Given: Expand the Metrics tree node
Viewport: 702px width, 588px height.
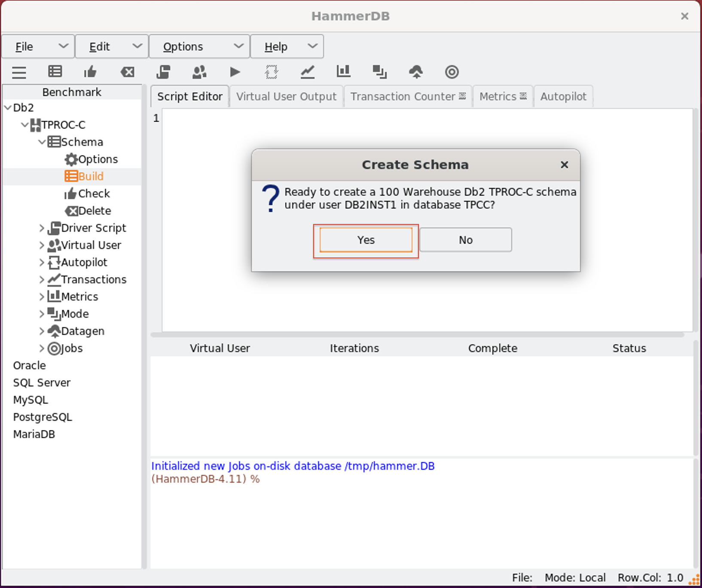Looking at the screenshot, I should coord(42,297).
